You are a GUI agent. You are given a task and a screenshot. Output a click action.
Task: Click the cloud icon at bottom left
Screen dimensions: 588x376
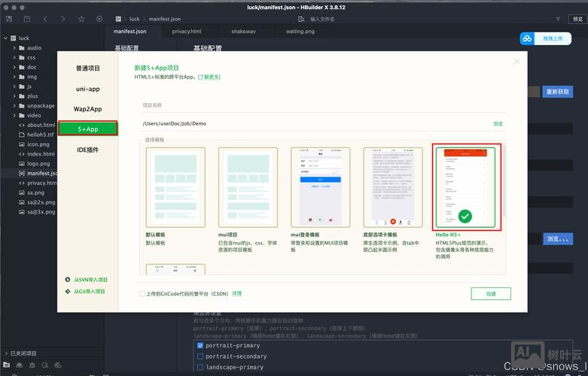pos(58,365)
